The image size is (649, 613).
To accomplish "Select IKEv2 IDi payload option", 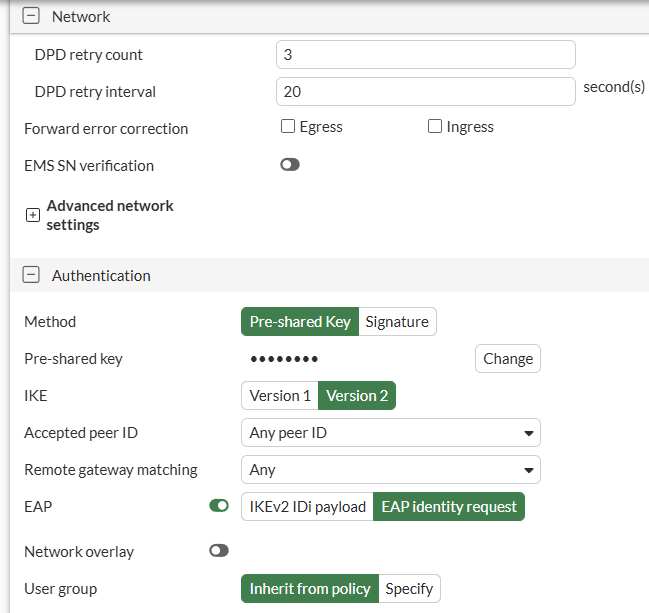I will pyautogui.click(x=308, y=507).
